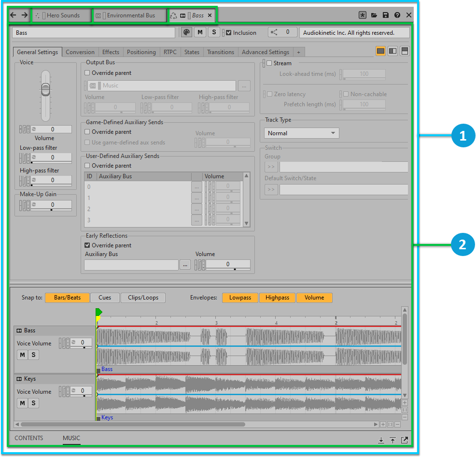
Task: Click the forward navigation arrow
Action: coord(24,15)
